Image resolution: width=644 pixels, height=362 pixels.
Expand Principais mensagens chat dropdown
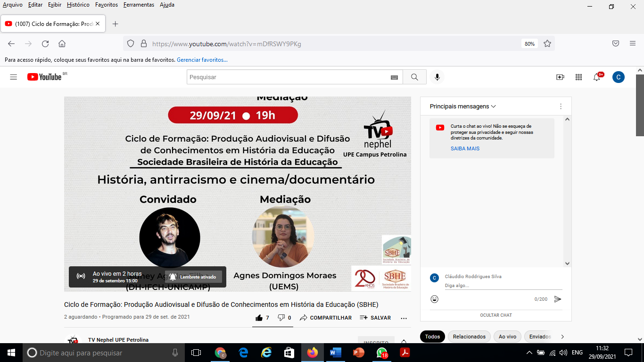tap(462, 107)
